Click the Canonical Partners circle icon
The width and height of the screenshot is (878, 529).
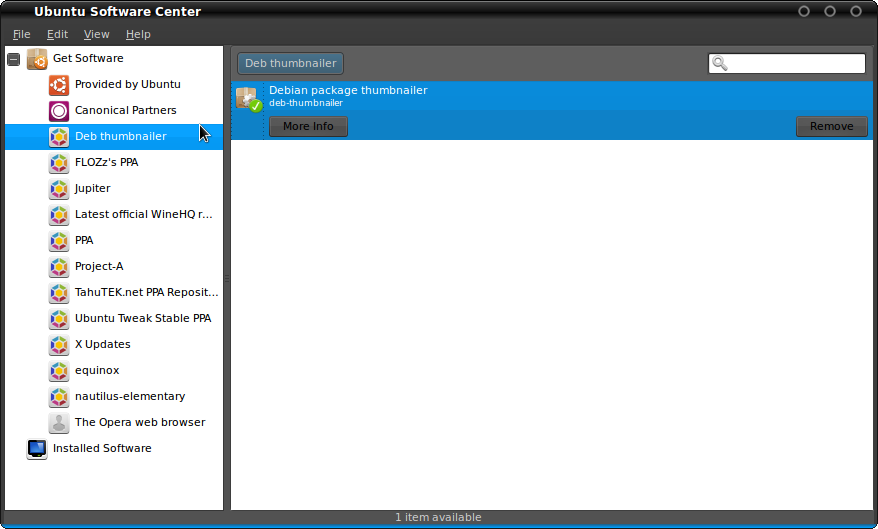pos(59,110)
